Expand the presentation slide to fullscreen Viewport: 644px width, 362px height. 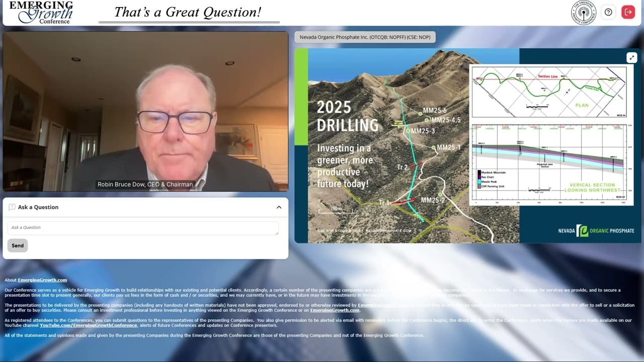(632, 57)
